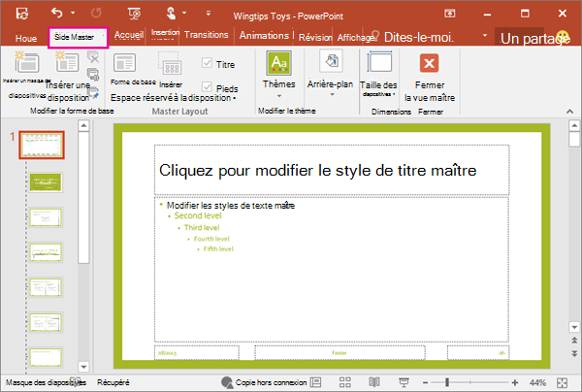Select the fifth layout thumbnail

pos(46,287)
